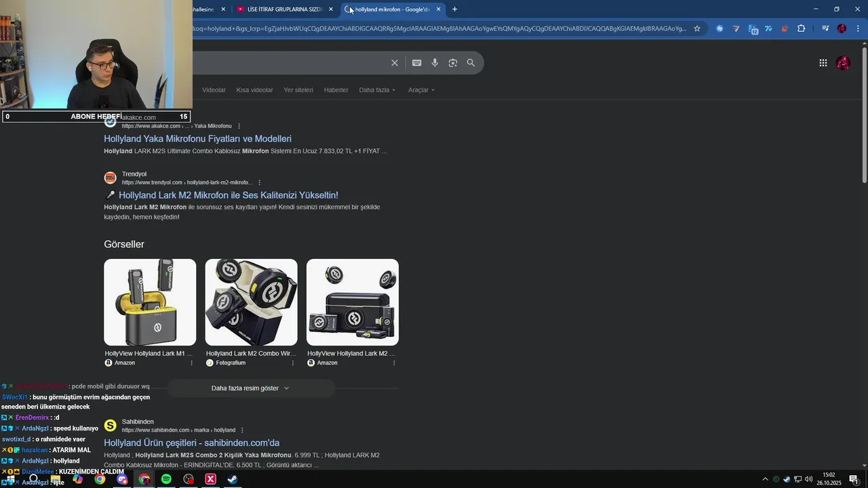Screen dimensions: 868x488
Task: Open Google account avatar on the page
Action: (x=843, y=63)
